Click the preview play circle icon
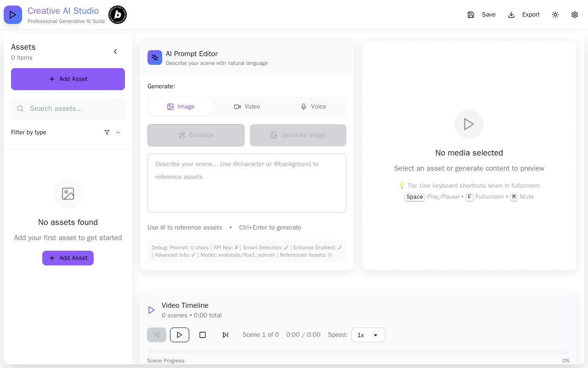The width and height of the screenshot is (588, 368). [x=469, y=124]
